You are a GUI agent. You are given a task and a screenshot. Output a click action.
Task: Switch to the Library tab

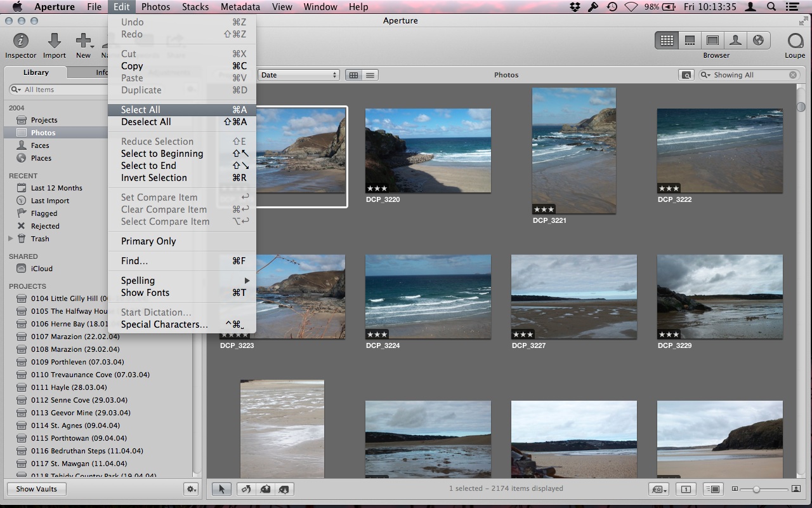click(36, 72)
